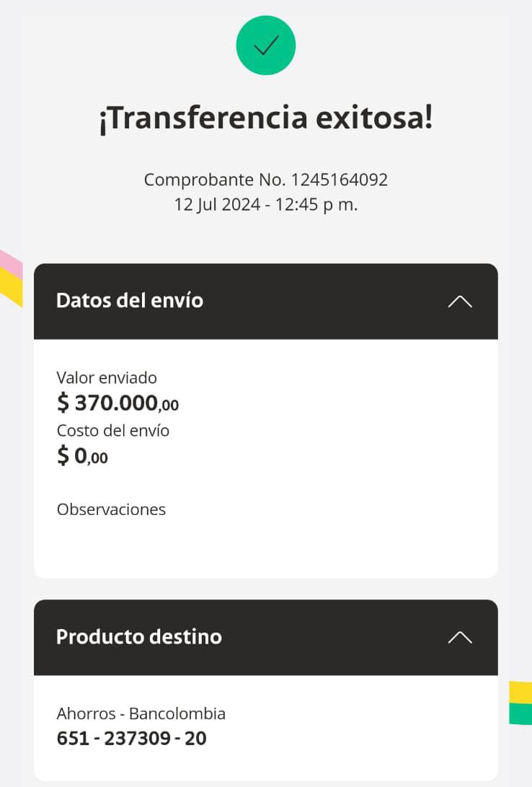
Task: Collapse the Datos del envío chevron
Action: point(459,302)
